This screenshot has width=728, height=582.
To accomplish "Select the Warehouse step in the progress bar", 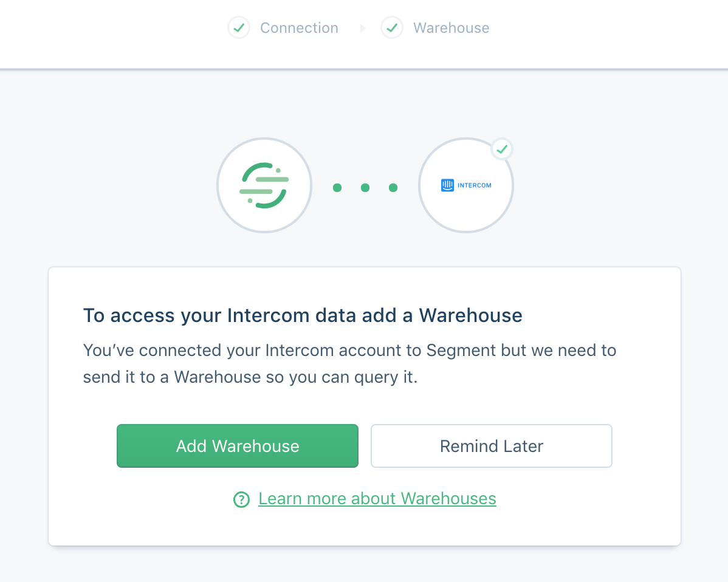I will tap(451, 27).
